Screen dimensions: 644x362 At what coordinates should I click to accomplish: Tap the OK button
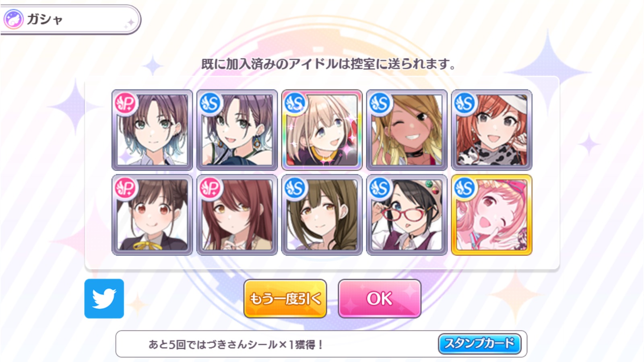[x=380, y=298]
